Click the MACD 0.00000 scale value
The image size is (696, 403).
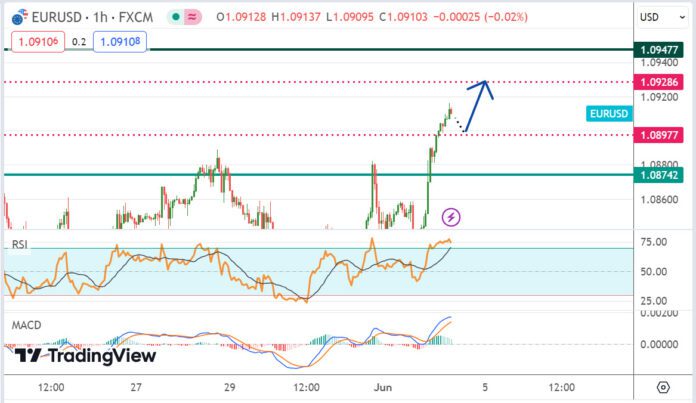click(x=659, y=344)
